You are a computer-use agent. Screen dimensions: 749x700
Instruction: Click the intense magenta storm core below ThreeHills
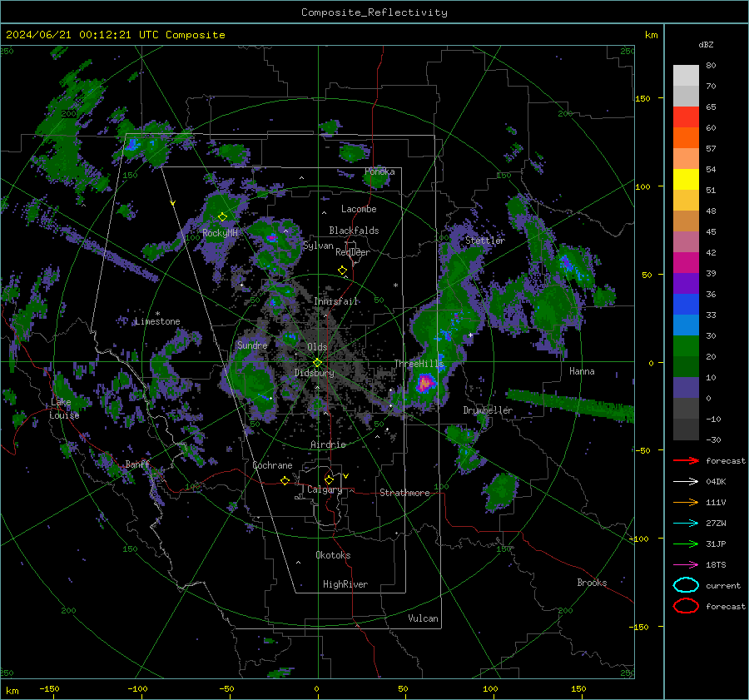click(424, 383)
